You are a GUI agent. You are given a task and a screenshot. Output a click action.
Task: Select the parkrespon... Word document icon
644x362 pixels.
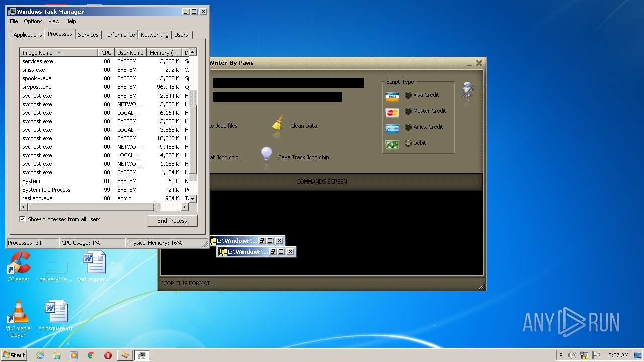[94, 266]
